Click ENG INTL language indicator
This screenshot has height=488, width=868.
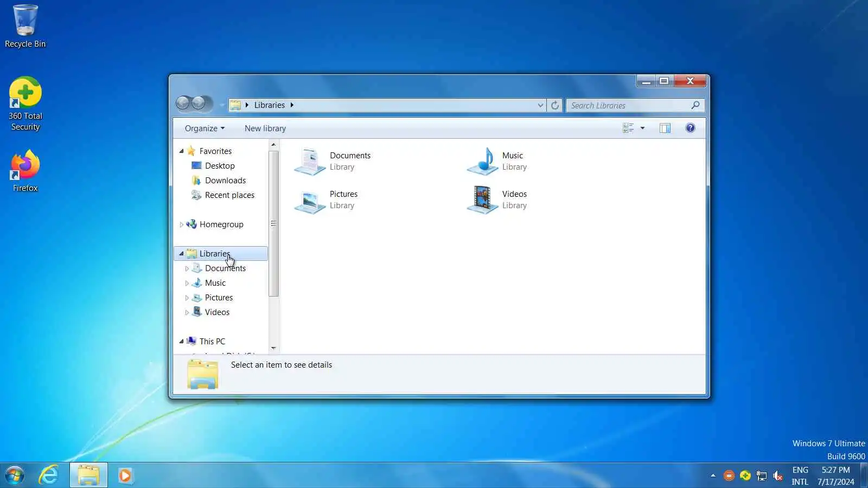coord(800,476)
